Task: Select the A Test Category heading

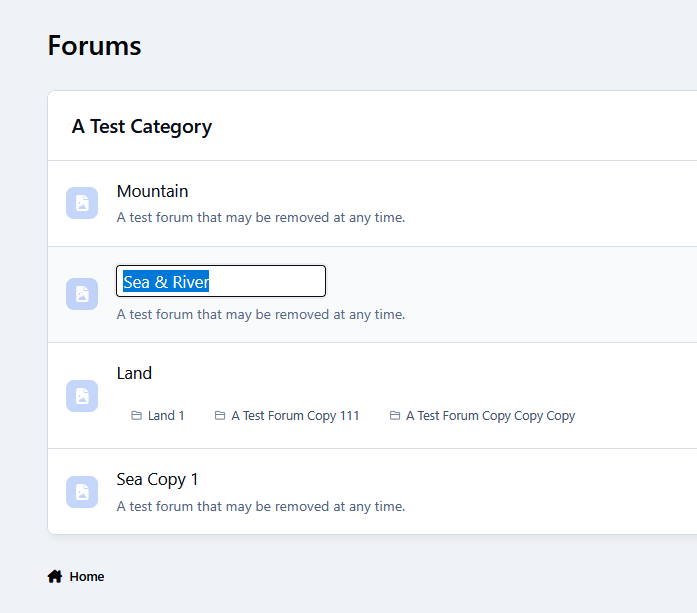Action: tap(142, 127)
